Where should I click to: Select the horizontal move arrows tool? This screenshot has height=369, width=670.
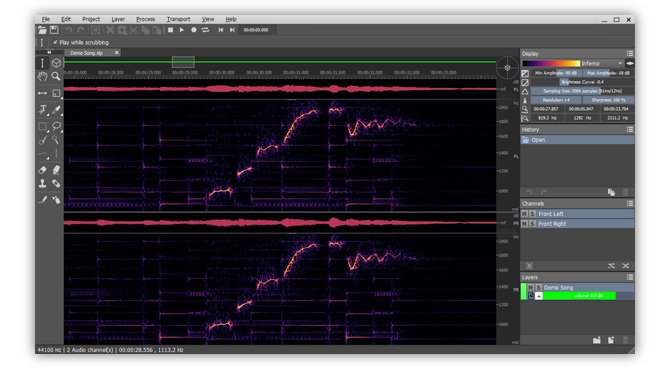[42, 93]
